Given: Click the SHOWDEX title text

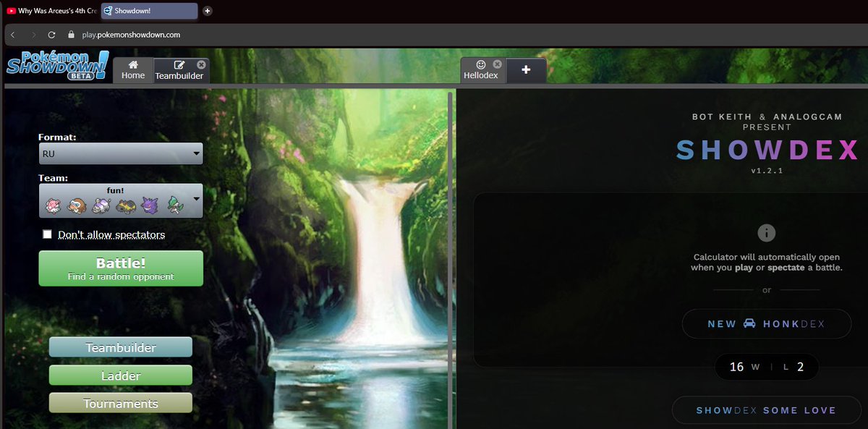Looking at the screenshot, I should (x=767, y=150).
